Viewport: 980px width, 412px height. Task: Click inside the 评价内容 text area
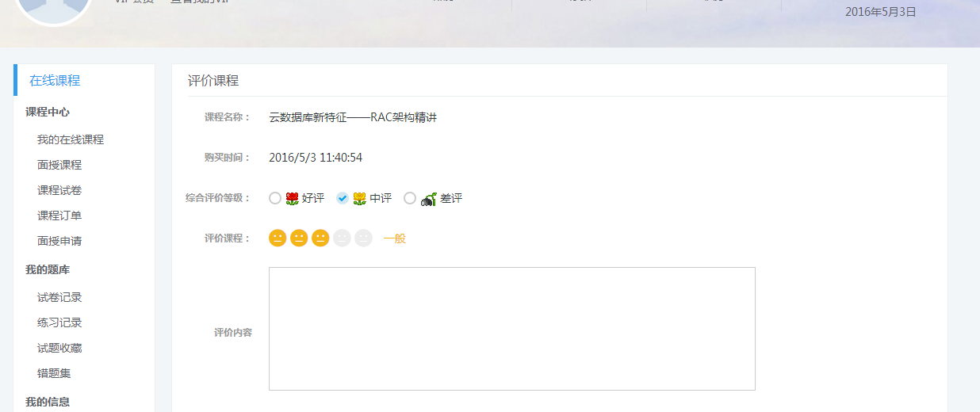(512, 329)
